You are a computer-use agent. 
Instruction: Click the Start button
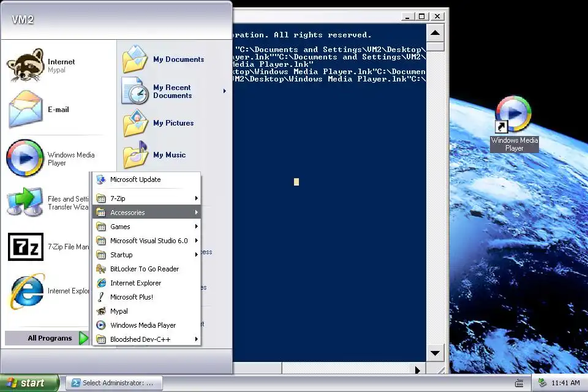coord(29,383)
